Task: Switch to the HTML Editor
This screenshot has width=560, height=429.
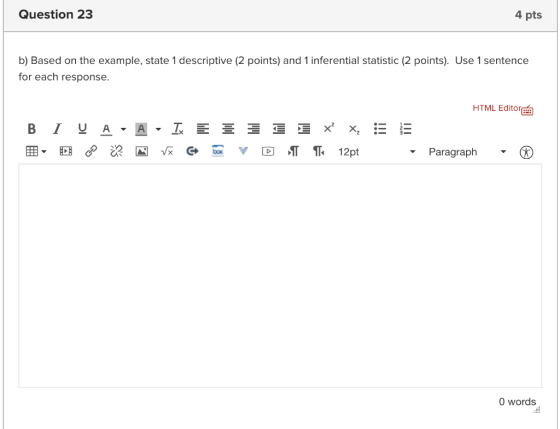Action: pyautogui.click(x=496, y=108)
